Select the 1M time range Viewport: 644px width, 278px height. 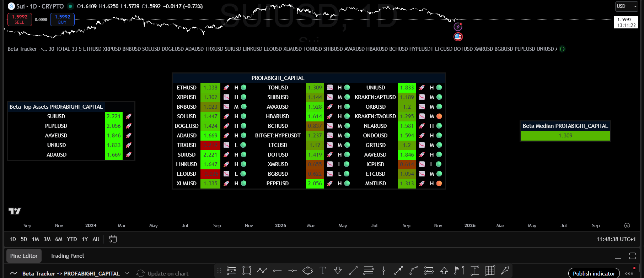(35, 239)
